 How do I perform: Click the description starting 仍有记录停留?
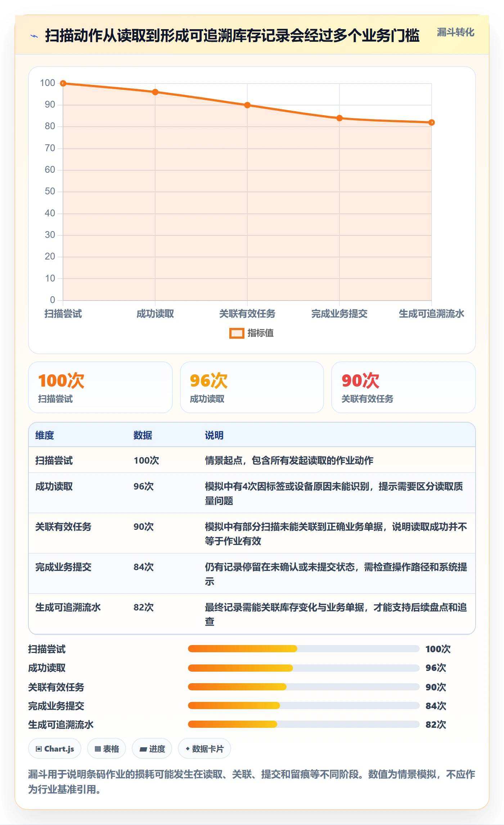click(336, 574)
